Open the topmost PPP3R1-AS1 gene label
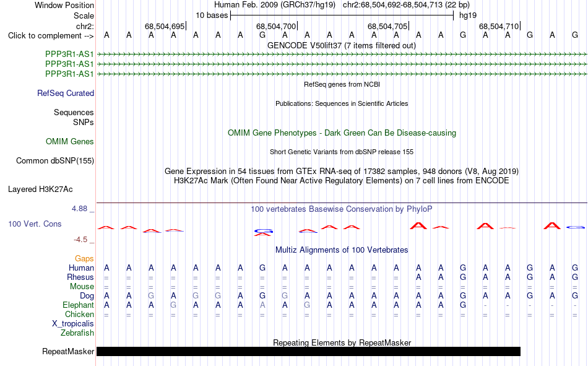The height and width of the screenshot is (366, 588). coord(69,54)
